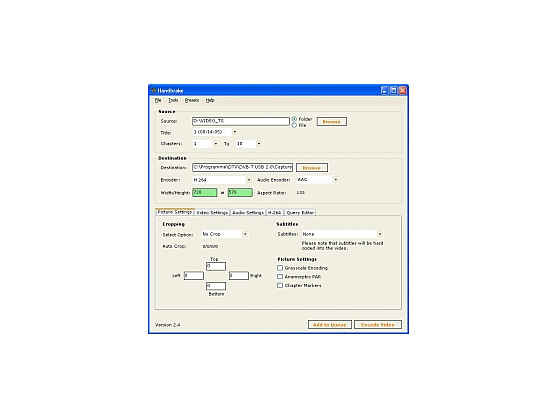This screenshot has width=557, height=418.
Task: Switch to the Video Settings tab
Action: [212, 213]
